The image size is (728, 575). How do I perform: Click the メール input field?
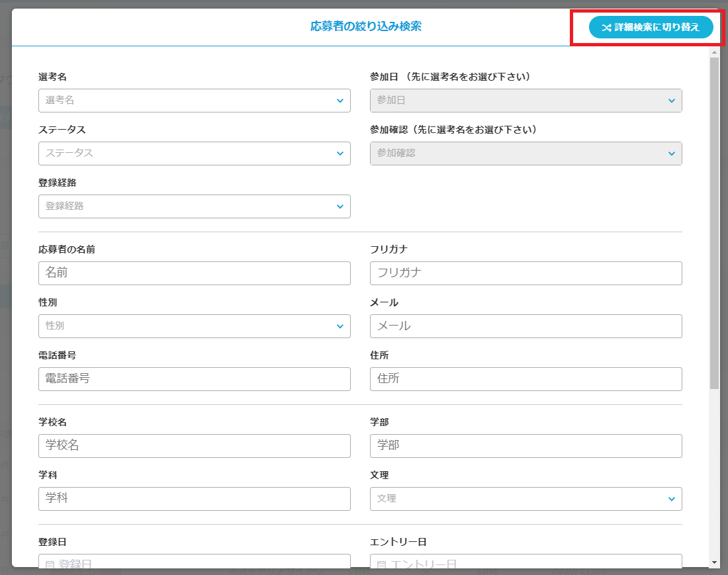coord(525,326)
